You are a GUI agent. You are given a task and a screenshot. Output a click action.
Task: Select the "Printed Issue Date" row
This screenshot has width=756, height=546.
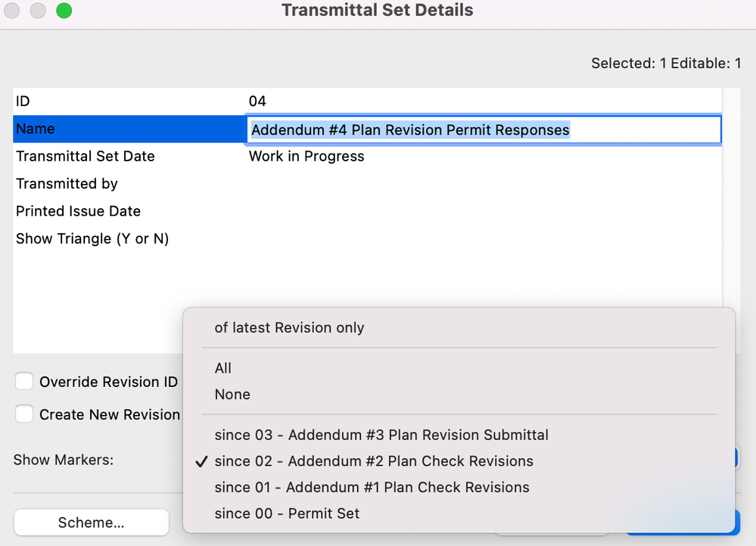click(x=78, y=211)
